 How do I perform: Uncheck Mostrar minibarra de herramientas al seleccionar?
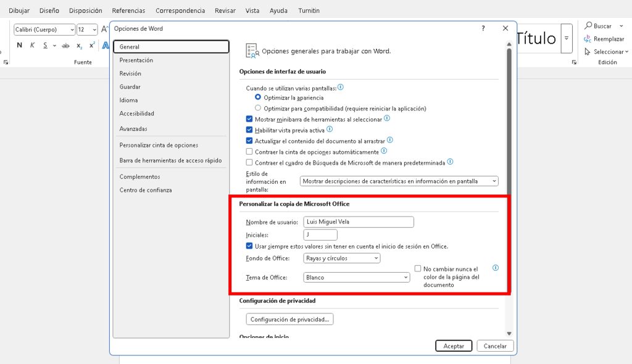[x=249, y=118]
